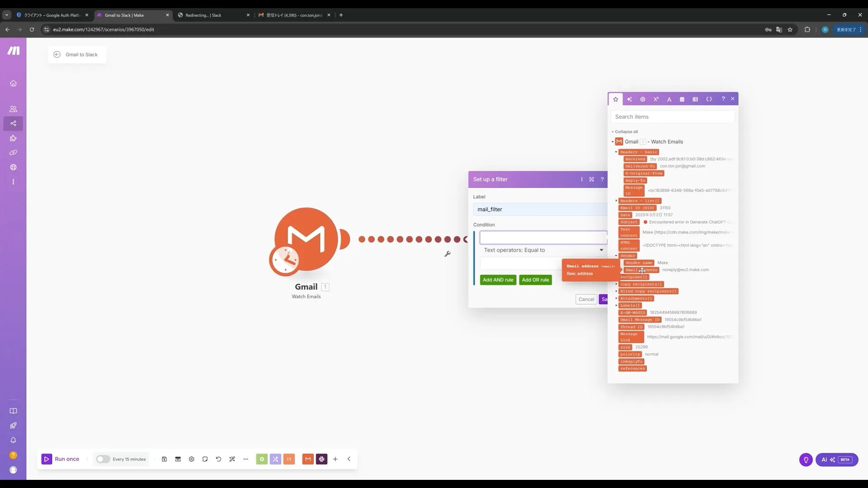
Task: Click the Search items field
Action: pyautogui.click(x=672, y=117)
